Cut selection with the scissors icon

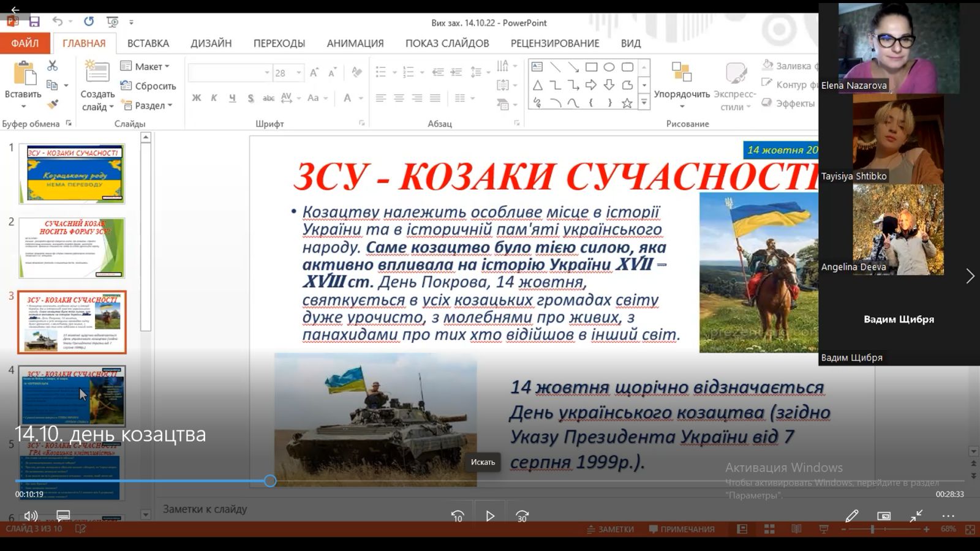tap(53, 66)
